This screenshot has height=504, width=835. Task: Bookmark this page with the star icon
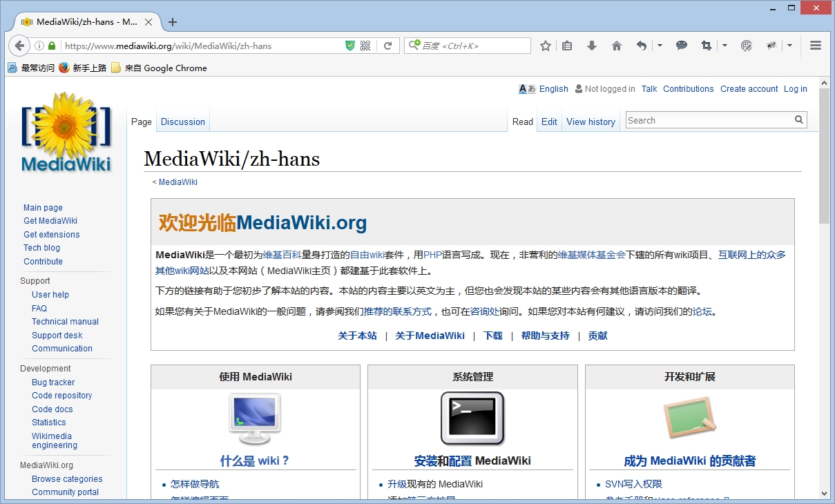pyautogui.click(x=546, y=46)
